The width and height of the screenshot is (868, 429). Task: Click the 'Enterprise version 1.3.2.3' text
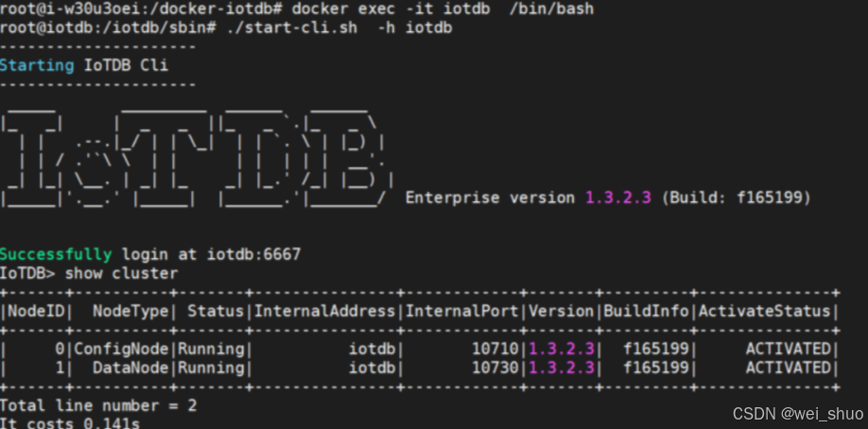coord(529,197)
